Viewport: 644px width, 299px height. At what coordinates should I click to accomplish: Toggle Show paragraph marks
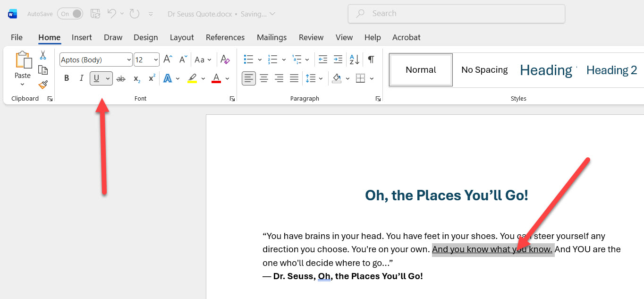coord(371,60)
